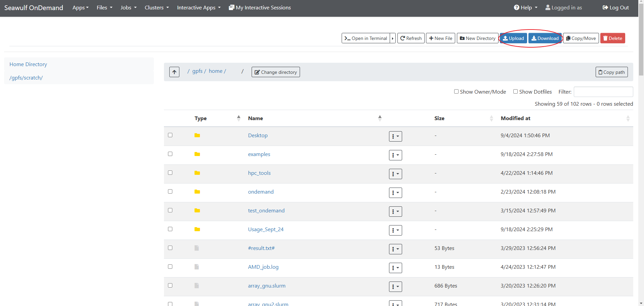Select the test_ondemand row checkbox

170,210
